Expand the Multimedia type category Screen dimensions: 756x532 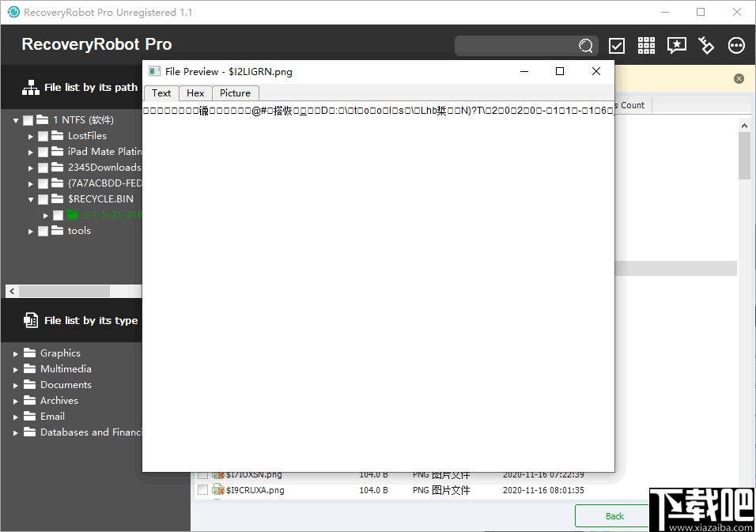16,369
